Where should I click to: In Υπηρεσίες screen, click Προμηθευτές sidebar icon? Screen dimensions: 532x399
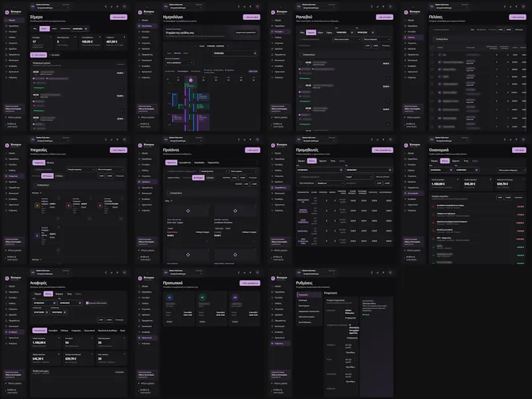pyautogui.click(x=7, y=188)
